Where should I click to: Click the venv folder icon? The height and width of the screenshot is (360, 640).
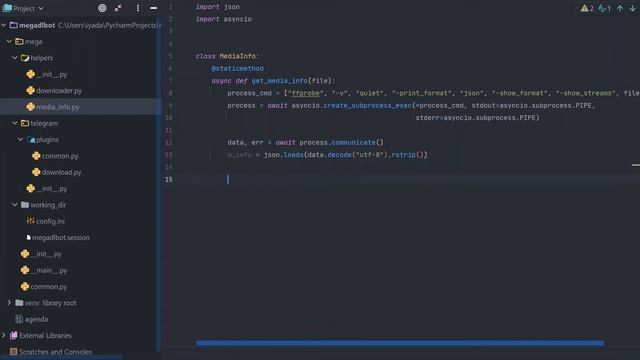click(19, 303)
